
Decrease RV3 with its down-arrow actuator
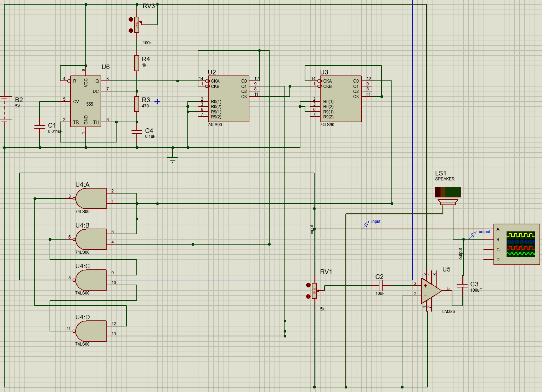131,30
